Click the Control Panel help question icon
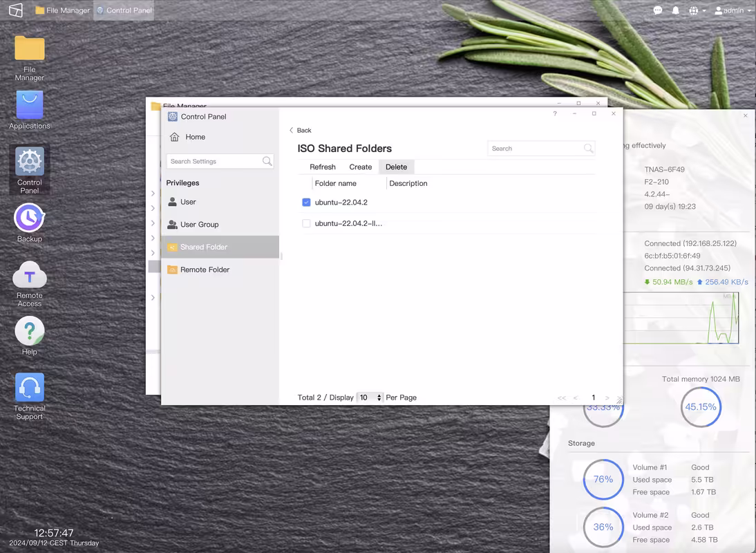The image size is (756, 553). pyautogui.click(x=555, y=114)
